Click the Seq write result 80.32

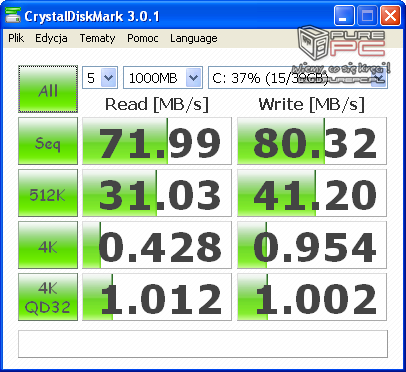tap(312, 141)
